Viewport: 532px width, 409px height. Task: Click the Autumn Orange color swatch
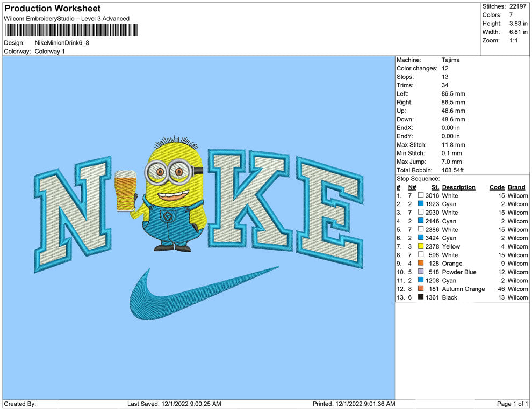pyautogui.click(x=421, y=289)
